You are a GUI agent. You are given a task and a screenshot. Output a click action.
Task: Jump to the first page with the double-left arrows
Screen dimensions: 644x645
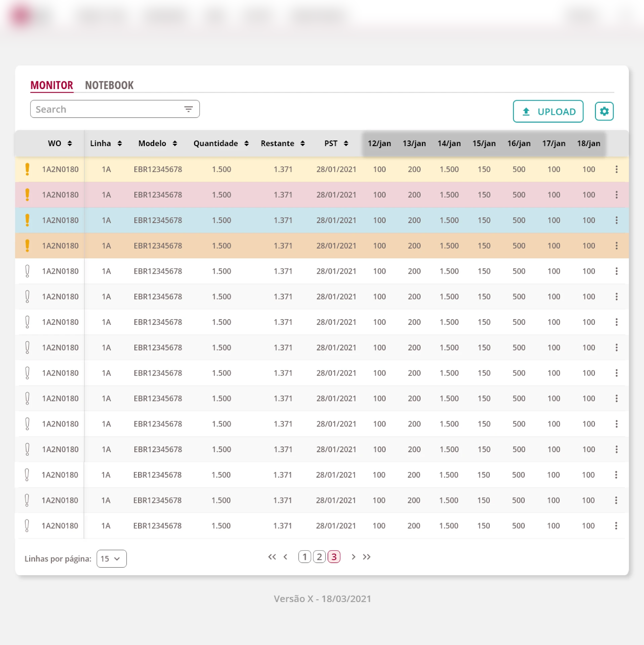point(272,557)
